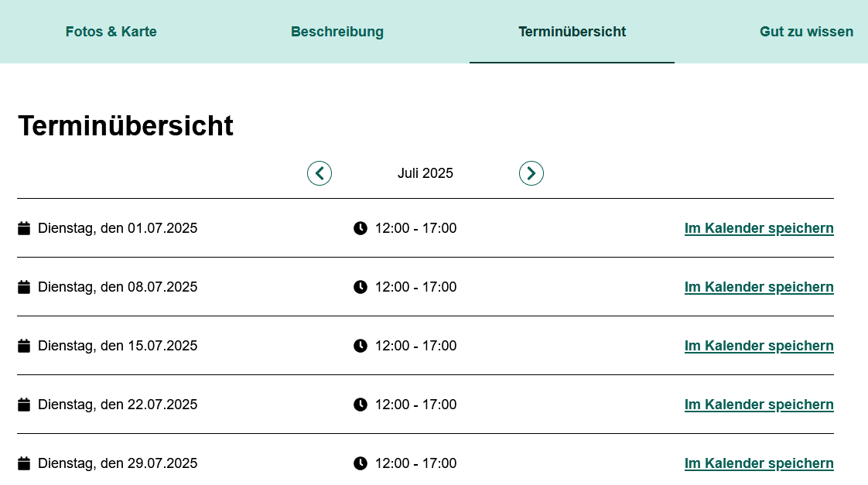Save 15.07.2025 appointment to calendar

tap(759, 346)
